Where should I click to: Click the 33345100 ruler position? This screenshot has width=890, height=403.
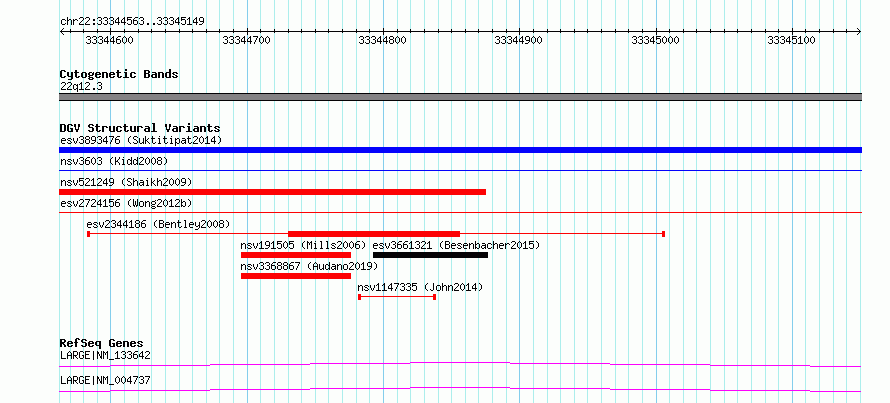coord(792,40)
